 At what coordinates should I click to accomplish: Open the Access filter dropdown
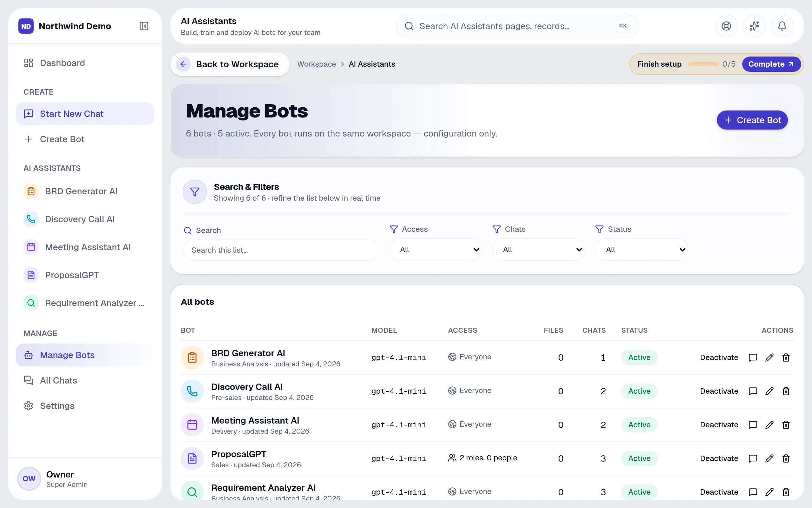(435, 249)
